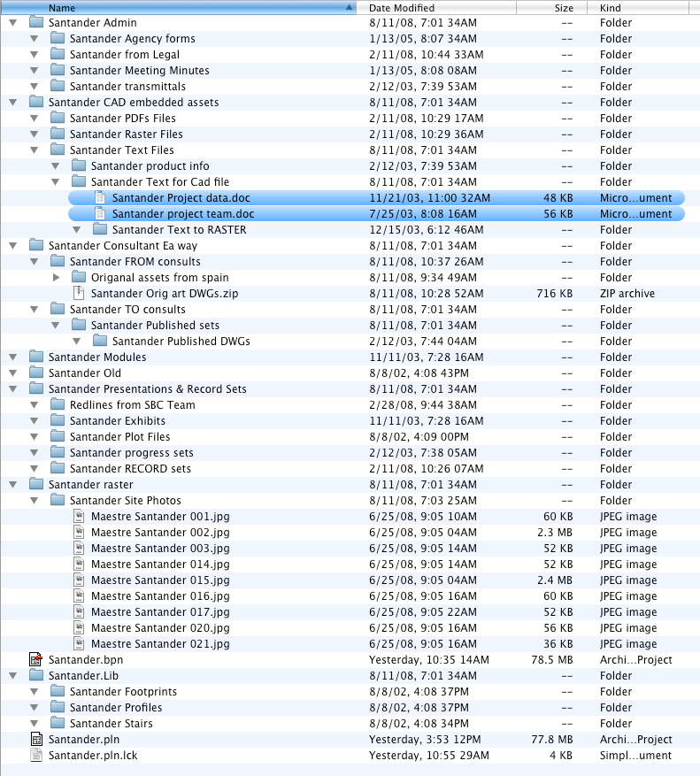Collapse Santander Presentations & Record Sets triangle
The image size is (700, 776).
[x=13, y=389]
